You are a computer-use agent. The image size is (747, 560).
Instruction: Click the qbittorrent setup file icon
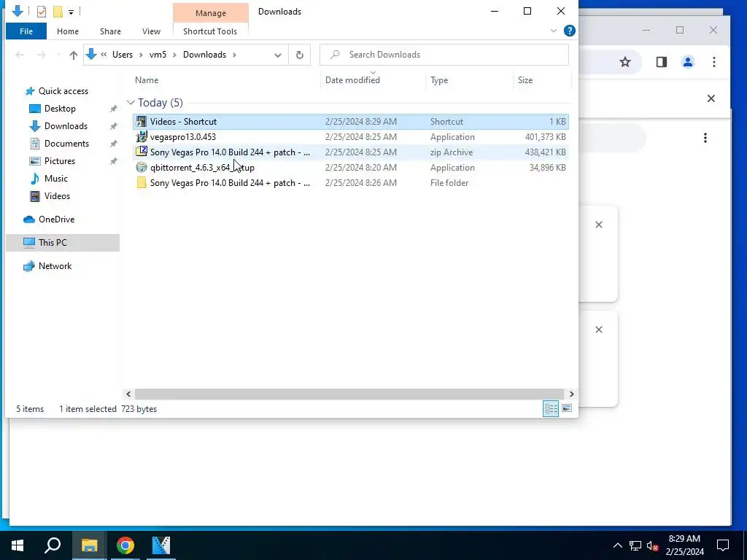(x=142, y=167)
